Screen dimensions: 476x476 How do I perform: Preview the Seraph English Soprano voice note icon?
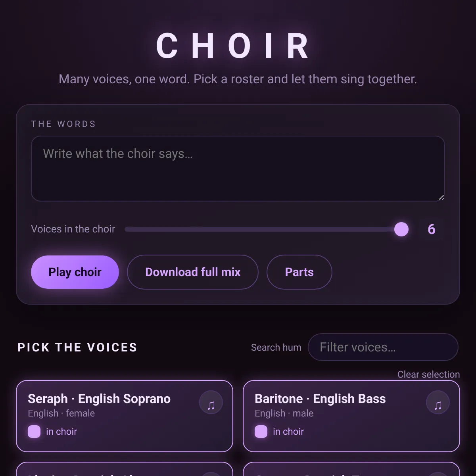[x=211, y=403]
